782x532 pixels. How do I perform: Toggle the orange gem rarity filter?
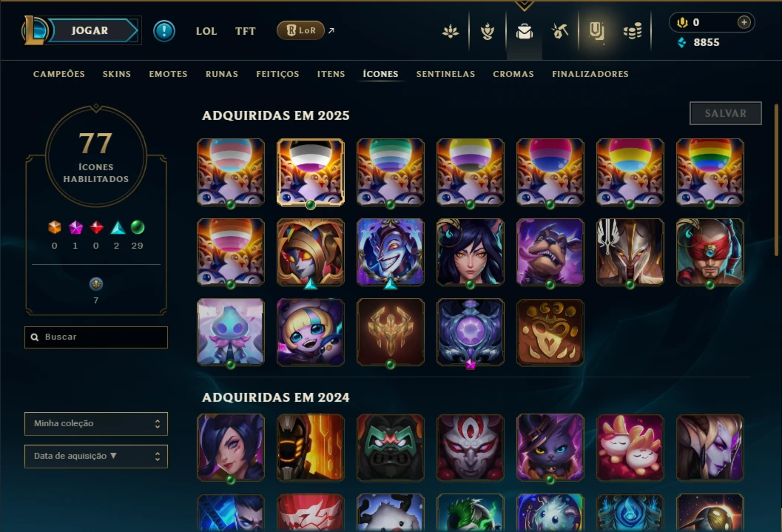(54, 227)
